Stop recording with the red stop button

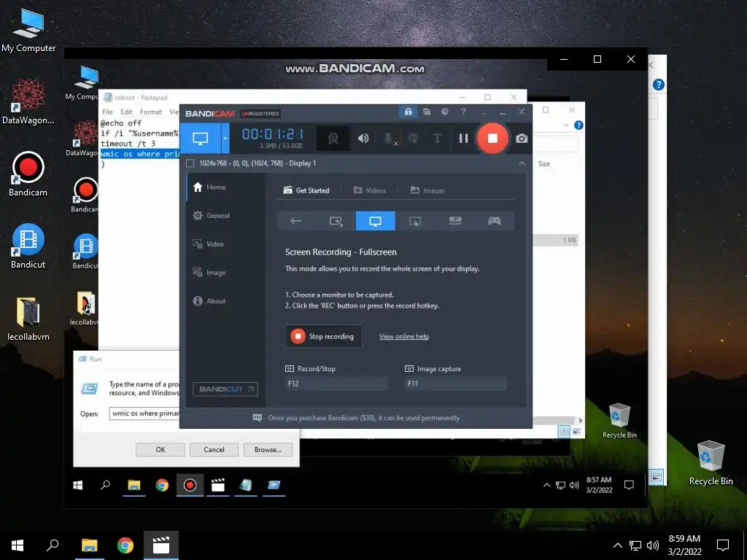point(492,138)
